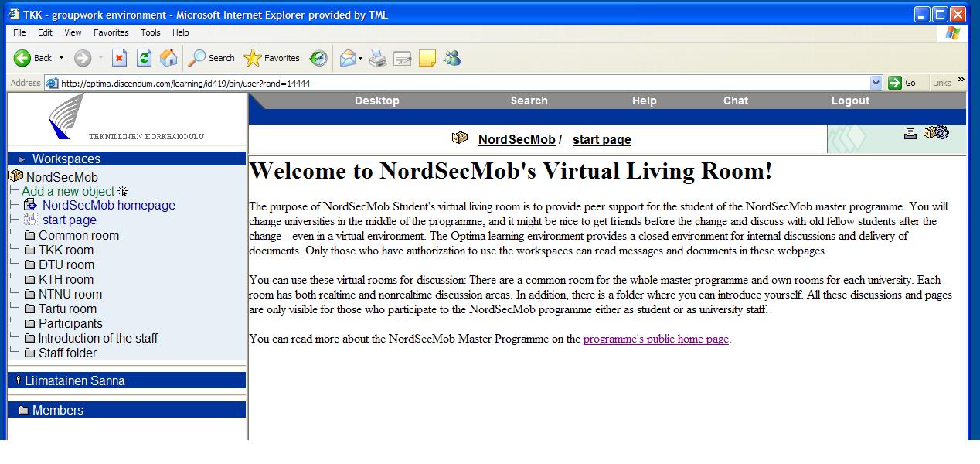The image size is (980, 464).
Task: Click Add a new object link
Action: coord(68,191)
